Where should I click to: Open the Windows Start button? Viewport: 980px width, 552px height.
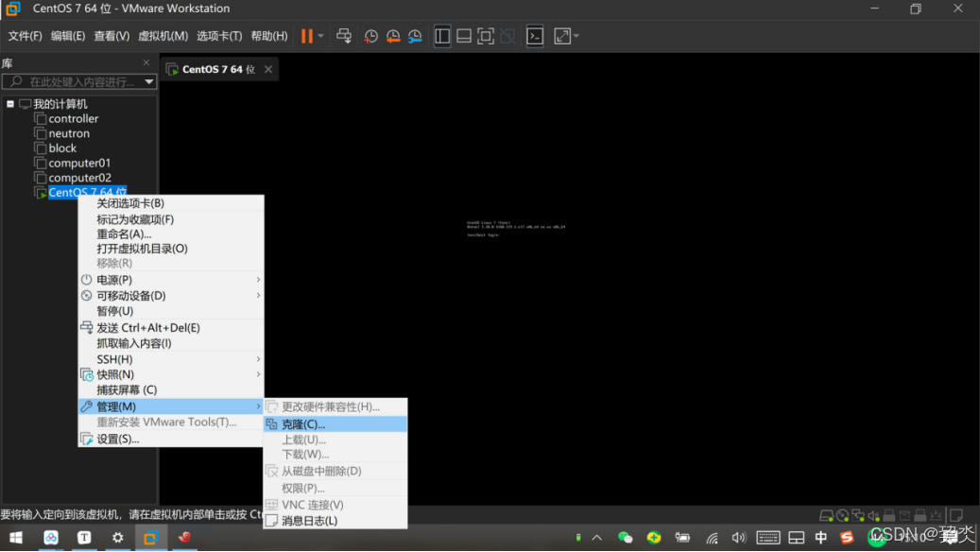pos(16,538)
